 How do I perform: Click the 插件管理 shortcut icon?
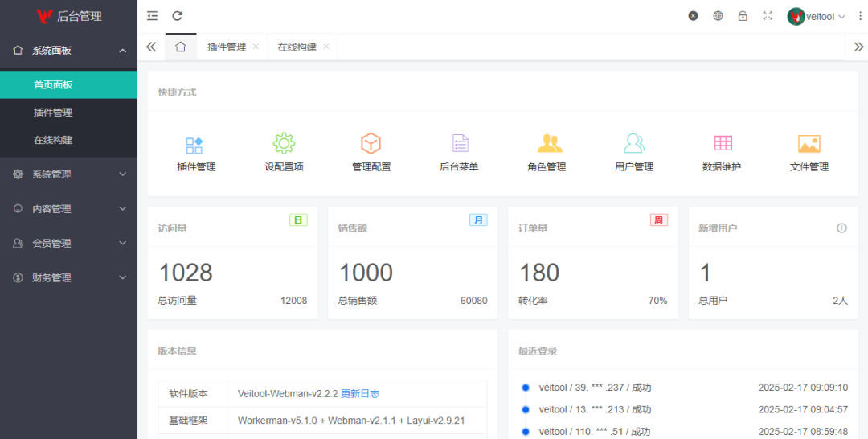[194, 145]
